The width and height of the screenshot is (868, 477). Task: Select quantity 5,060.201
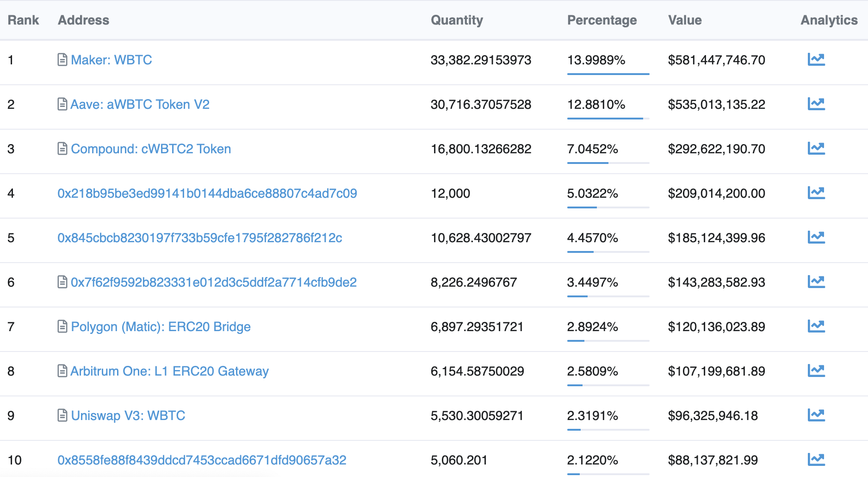(x=459, y=460)
